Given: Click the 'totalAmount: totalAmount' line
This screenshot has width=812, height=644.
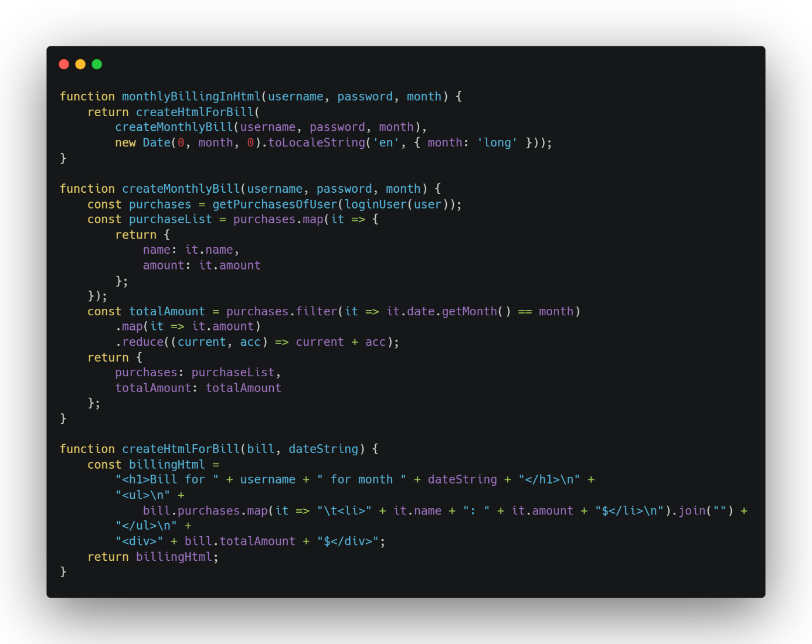Looking at the screenshot, I should click(x=198, y=388).
